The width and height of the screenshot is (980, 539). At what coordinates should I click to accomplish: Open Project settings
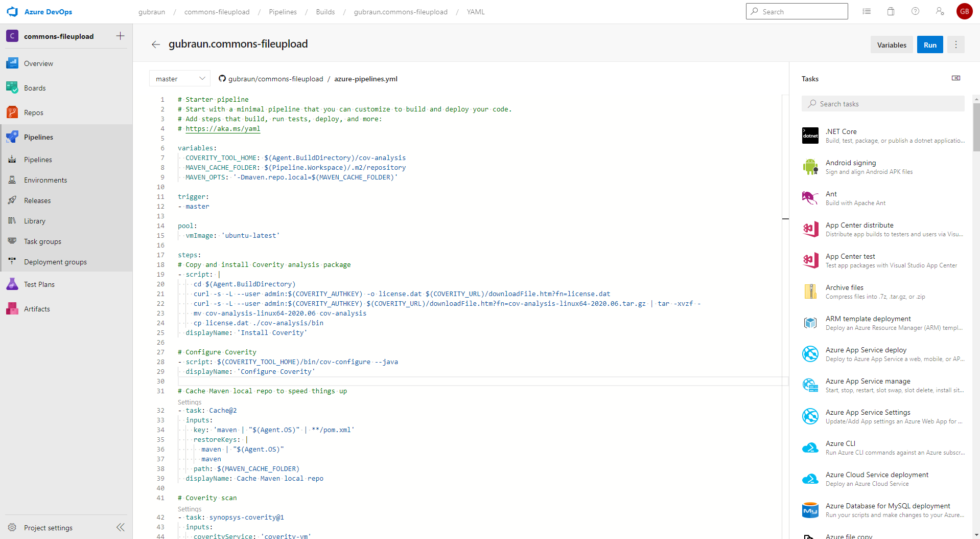[x=48, y=528]
